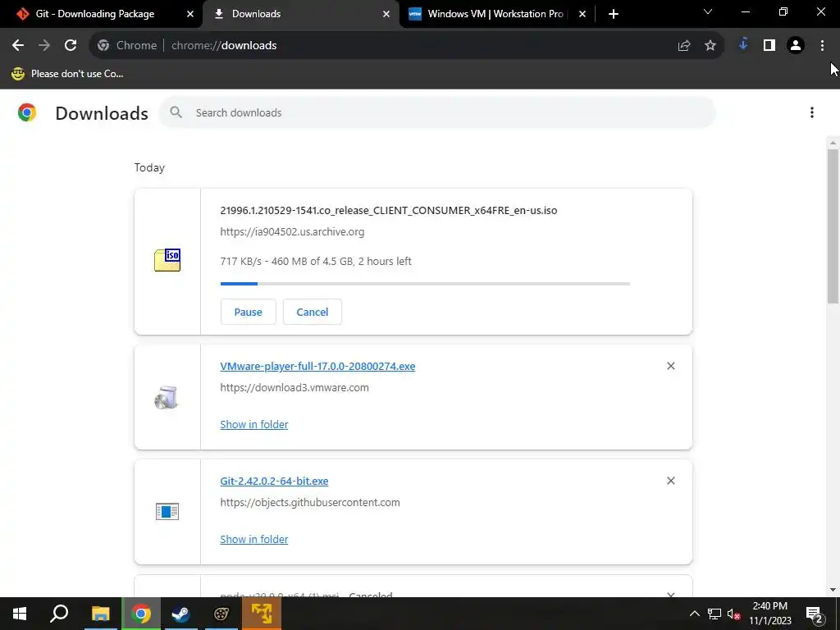Click the scrollbar down arrow
The width and height of the screenshot is (840, 630).
tap(833, 590)
